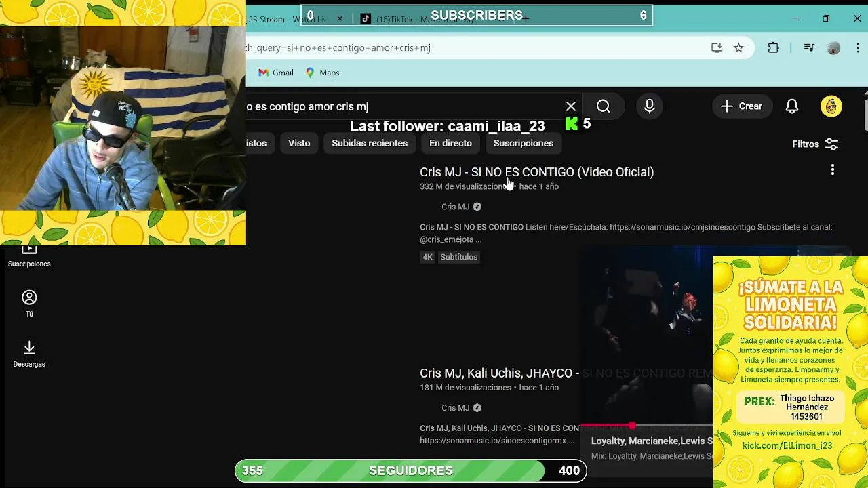Open Cris MJ channel under first video

[x=455, y=207]
